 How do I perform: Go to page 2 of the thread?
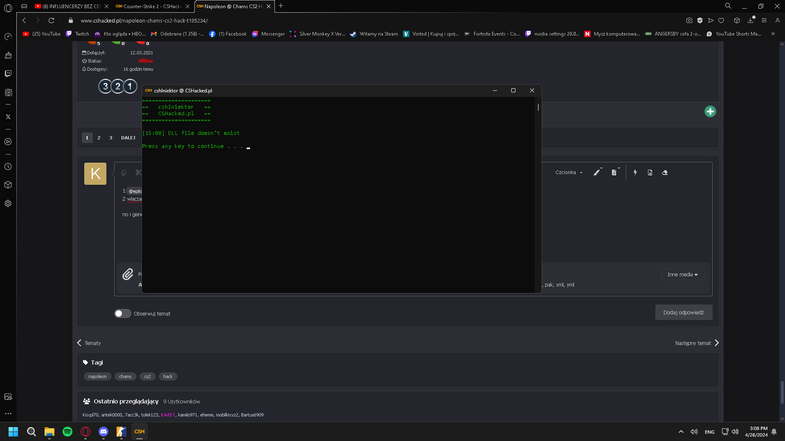(x=99, y=138)
